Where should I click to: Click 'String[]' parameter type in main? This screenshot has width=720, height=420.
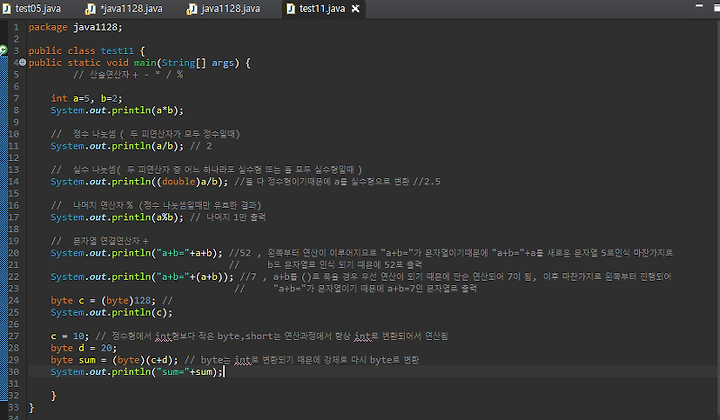(x=184, y=62)
